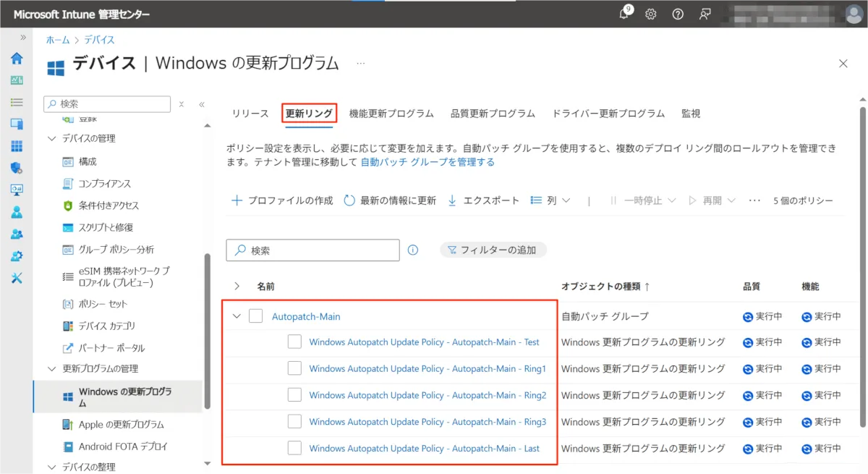This screenshot has width=868, height=474.
Task: Open the notifications bell icon
Action: coord(625,14)
